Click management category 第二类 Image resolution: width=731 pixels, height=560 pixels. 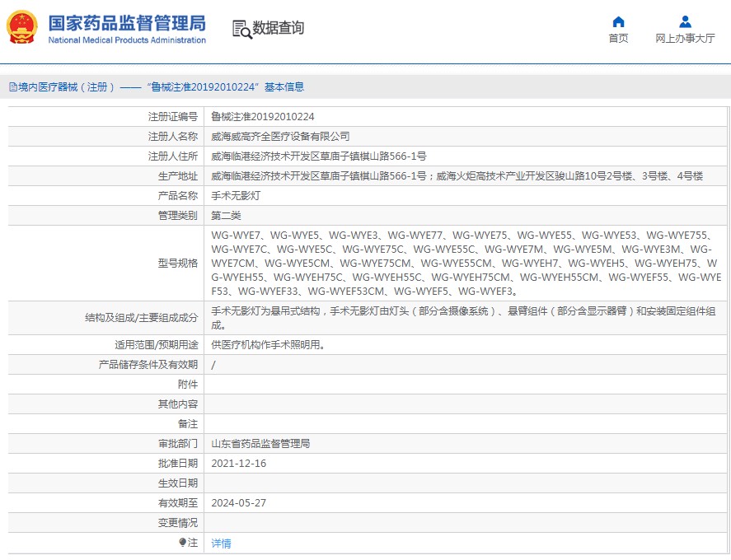pyautogui.click(x=226, y=216)
